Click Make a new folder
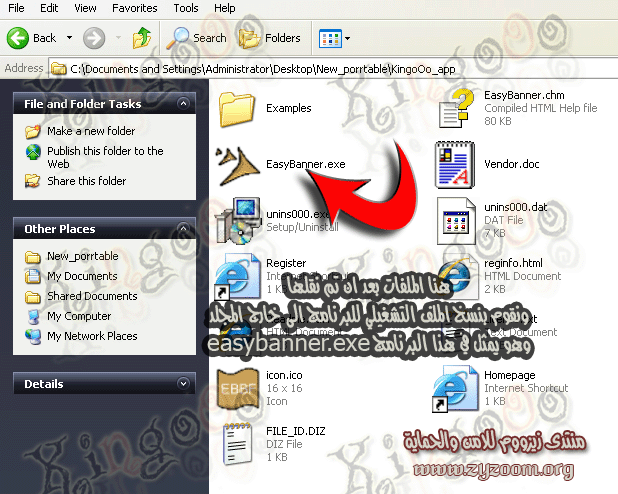Screen dimensions: 618x494 (x=91, y=131)
